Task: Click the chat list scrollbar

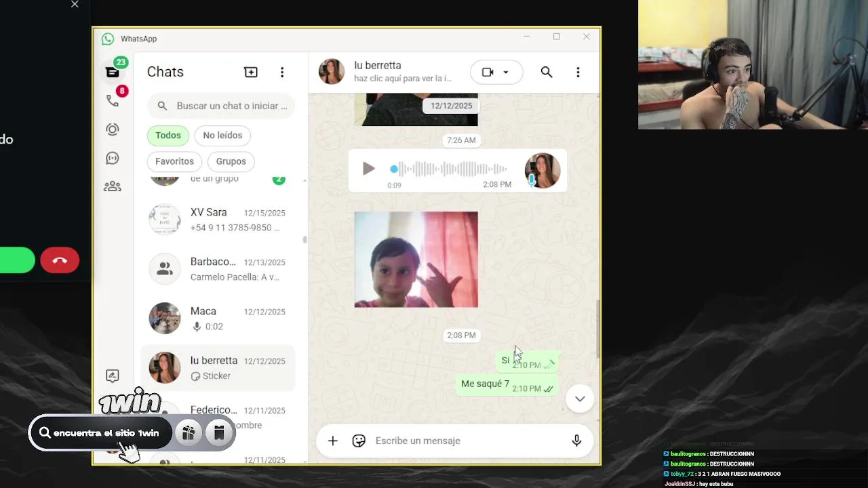Action: (304, 239)
